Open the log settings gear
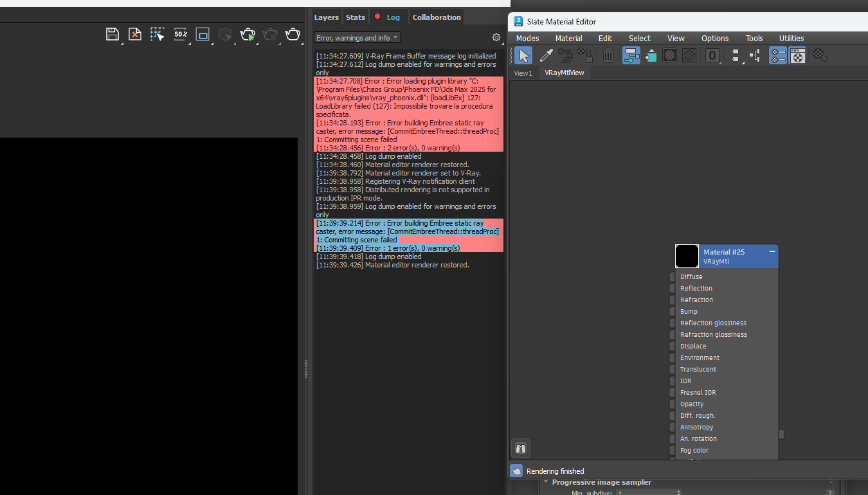 (x=496, y=37)
